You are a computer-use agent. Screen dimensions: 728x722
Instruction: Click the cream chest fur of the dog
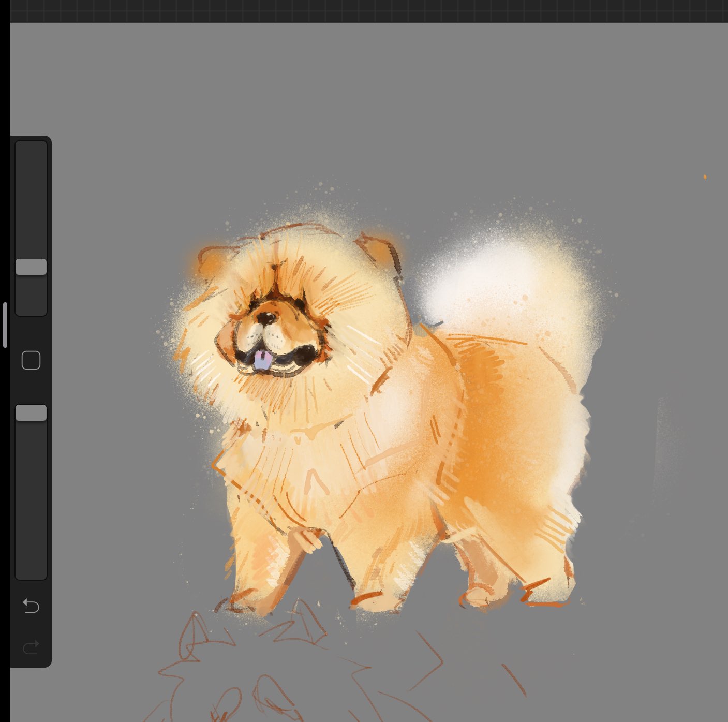click(290, 466)
